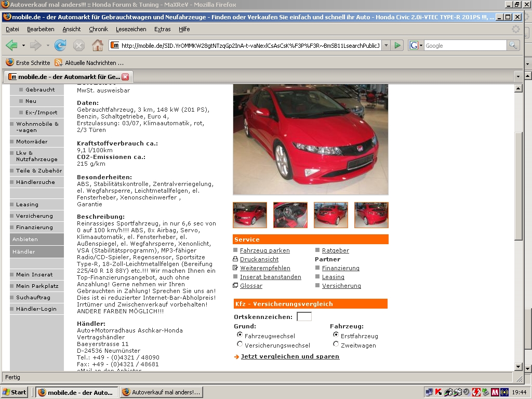Click the search magnifier icon

tap(513, 46)
